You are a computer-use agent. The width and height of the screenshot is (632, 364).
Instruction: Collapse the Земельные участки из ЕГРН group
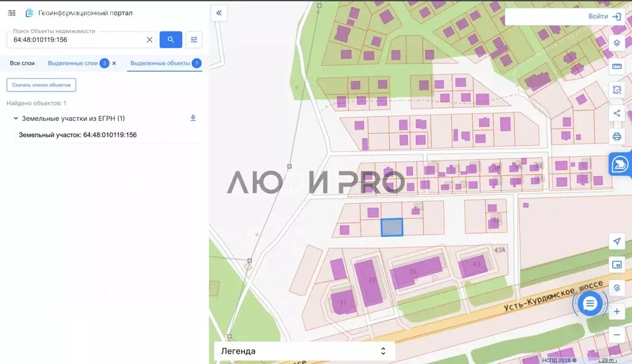coord(15,118)
